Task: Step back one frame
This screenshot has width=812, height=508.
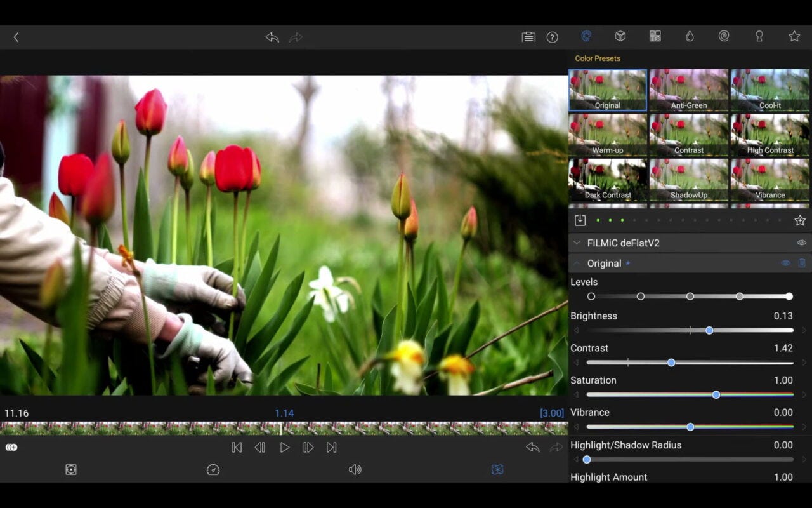Action: tap(260, 448)
